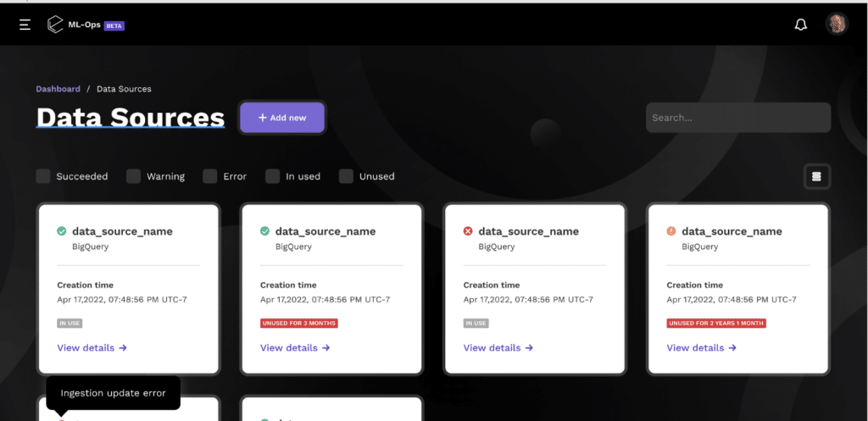Go to Dashboard breadcrumb link
The image size is (868, 421).
tap(58, 89)
